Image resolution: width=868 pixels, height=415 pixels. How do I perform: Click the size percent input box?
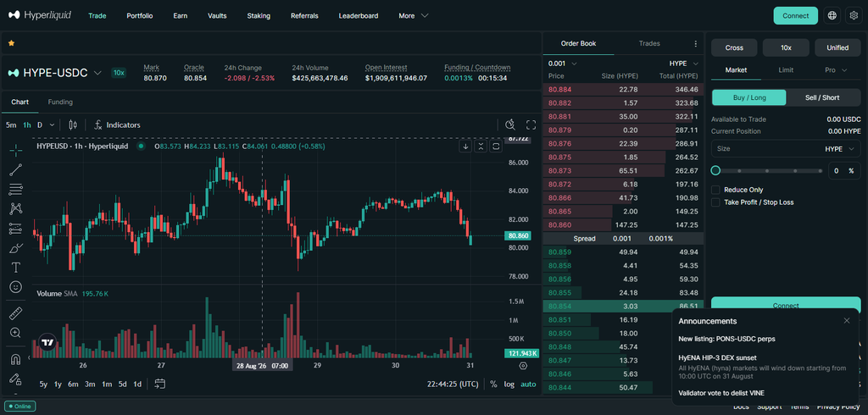(x=845, y=170)
